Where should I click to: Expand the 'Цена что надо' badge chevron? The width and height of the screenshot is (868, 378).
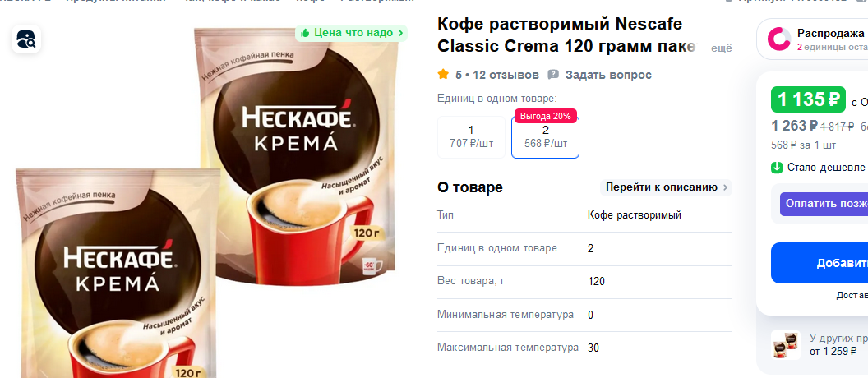point(400,33)
